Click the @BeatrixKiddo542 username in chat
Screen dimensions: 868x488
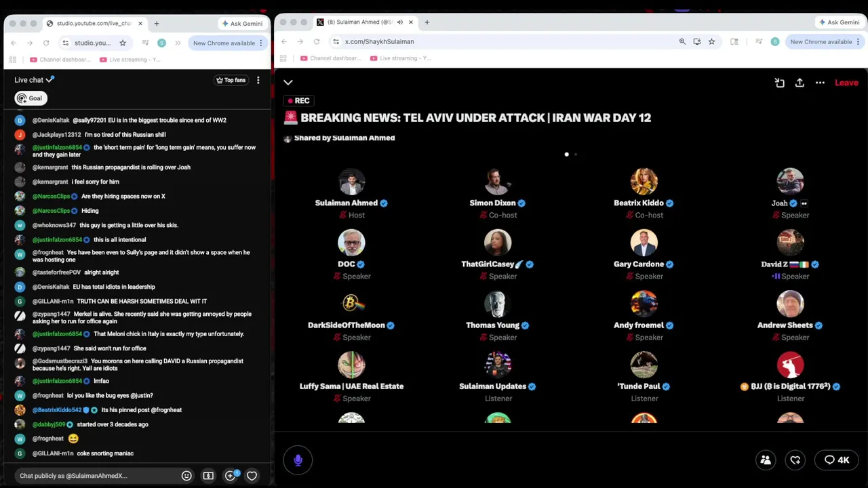57,410
